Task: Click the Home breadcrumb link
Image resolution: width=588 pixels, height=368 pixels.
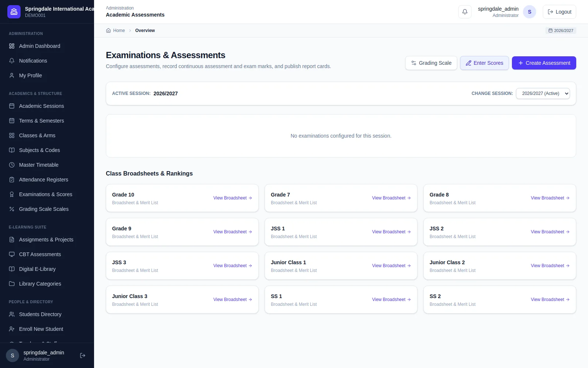Action: click(x=115, y=31)
